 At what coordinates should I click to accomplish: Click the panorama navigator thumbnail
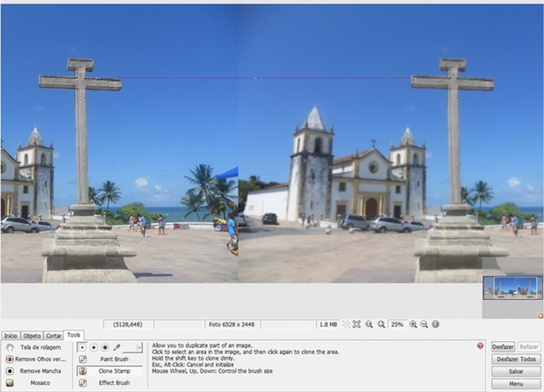512,288
